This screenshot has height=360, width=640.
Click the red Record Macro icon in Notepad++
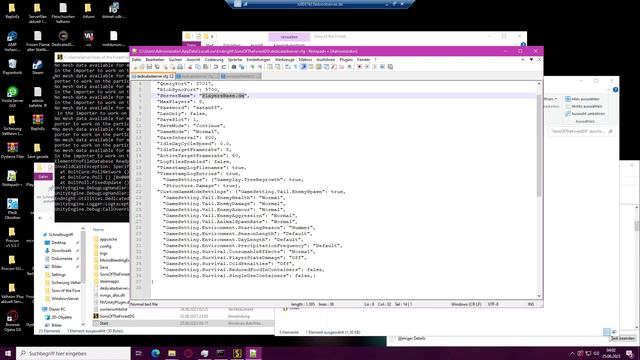coord(359,67)
